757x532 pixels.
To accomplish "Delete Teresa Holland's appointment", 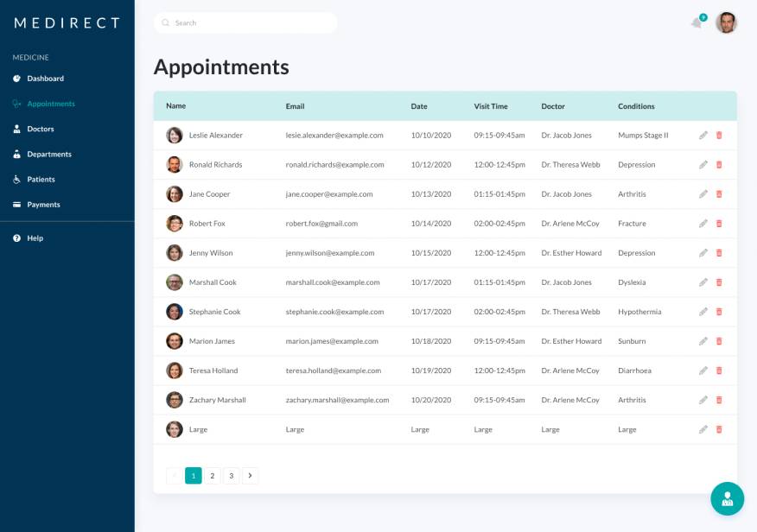I will [x=719, y=370].
